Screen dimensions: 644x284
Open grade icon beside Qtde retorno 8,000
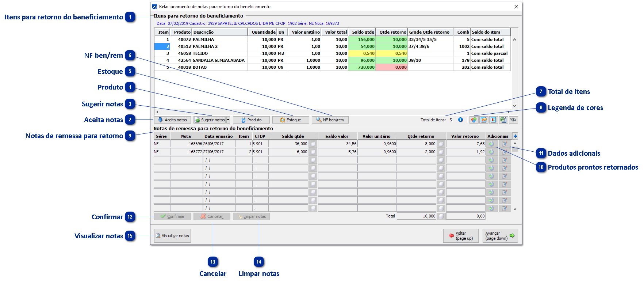pyautogui.click(x=441, y=144)
